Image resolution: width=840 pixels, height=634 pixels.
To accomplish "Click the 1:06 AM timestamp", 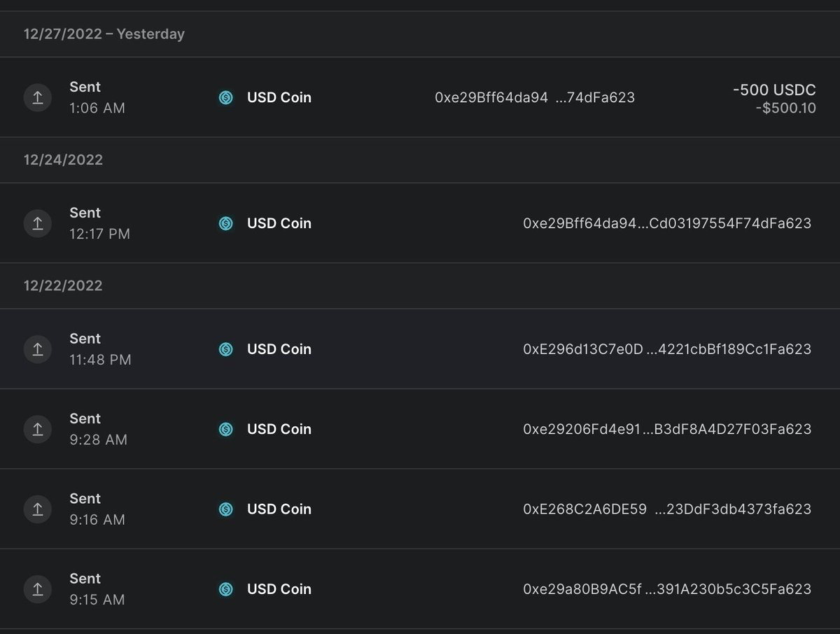I will point(97,108).
